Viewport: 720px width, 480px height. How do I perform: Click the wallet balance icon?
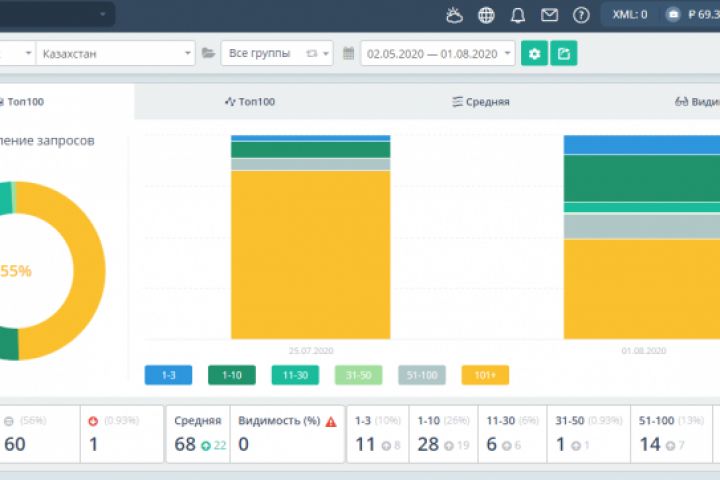[673, 15]
